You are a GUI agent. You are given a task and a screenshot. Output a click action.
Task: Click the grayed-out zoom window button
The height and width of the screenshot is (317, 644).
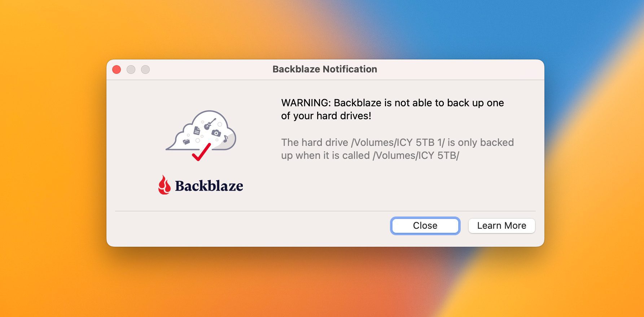coord(145,70)
